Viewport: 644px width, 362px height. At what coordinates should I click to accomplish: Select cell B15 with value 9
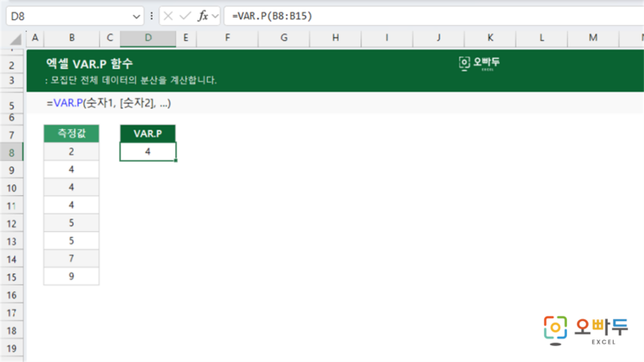click(71, 277)
